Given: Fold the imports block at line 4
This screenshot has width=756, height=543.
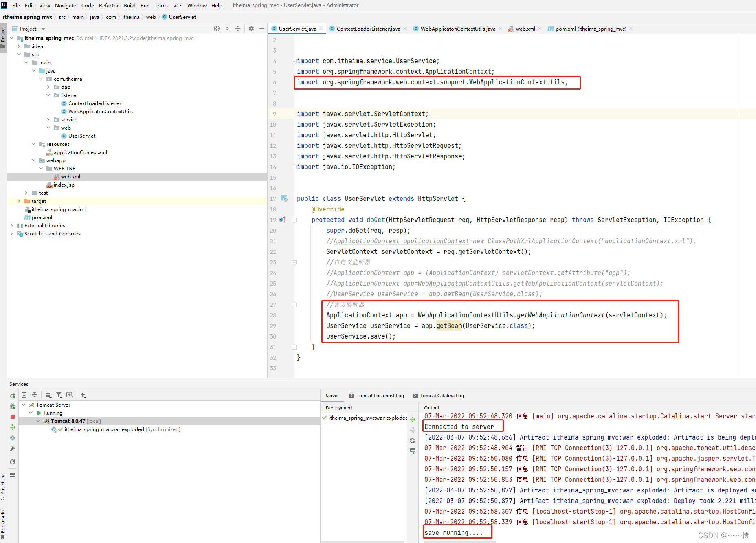Looking at the screenshot, I should tap(294, 61).
